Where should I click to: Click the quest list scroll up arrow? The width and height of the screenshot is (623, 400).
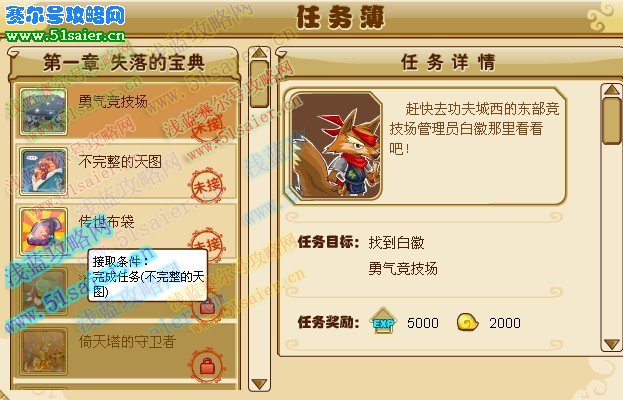[x=259, y=52]
